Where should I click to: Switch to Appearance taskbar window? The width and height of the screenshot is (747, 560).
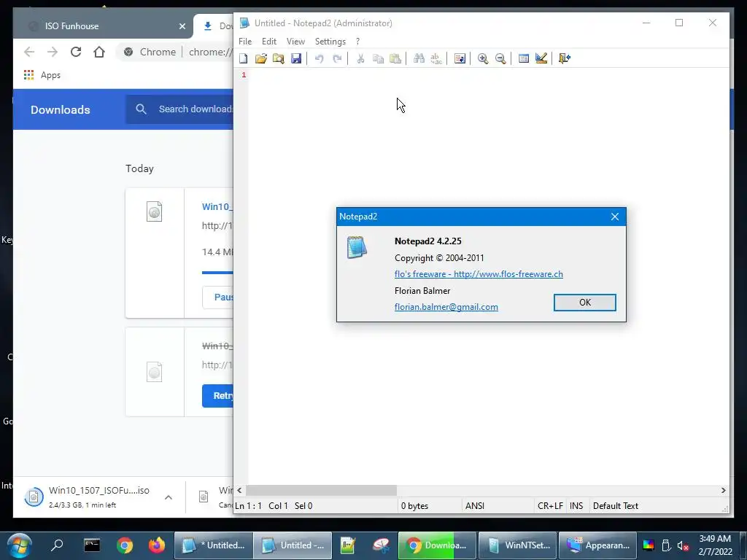pyautogui.click(x=598, y=545)
